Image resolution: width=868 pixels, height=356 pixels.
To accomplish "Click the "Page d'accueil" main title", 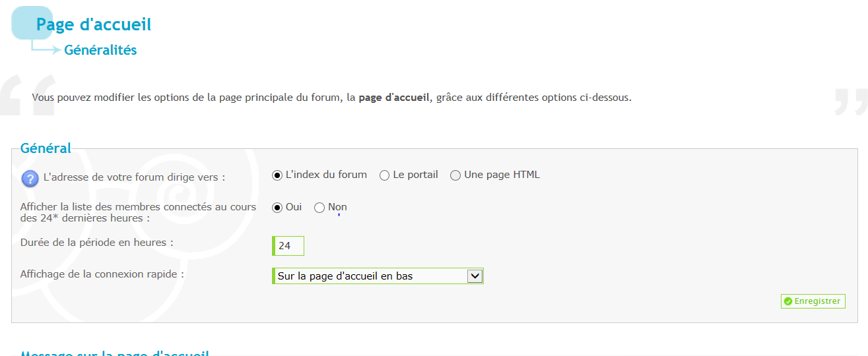I will tap(94, 25).
